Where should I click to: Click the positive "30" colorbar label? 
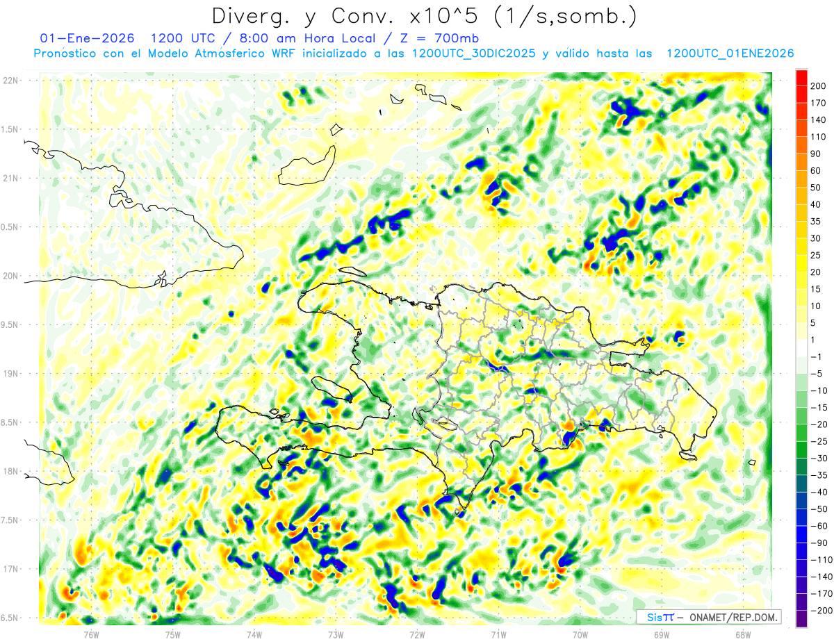[x=817, y=238]
